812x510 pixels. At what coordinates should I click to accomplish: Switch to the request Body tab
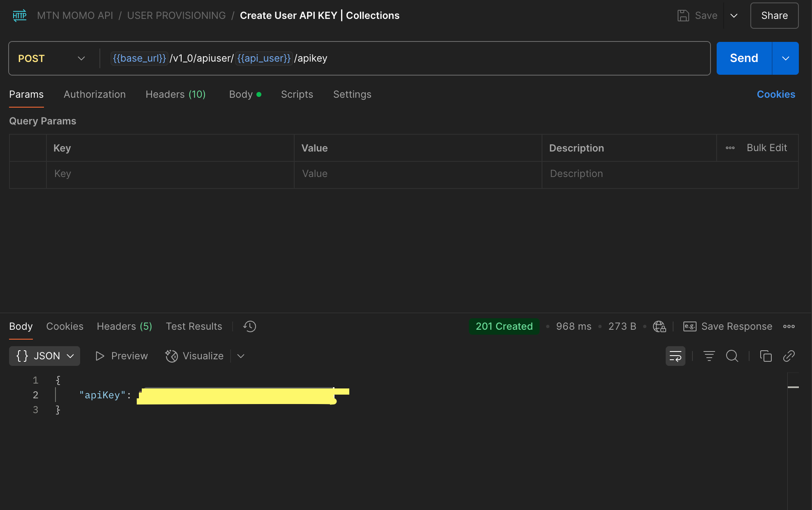point(245,94)
